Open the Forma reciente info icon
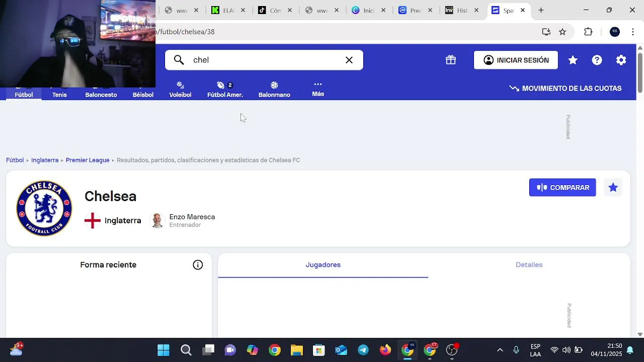Screen dimensions: 644x362 (198, 265)
